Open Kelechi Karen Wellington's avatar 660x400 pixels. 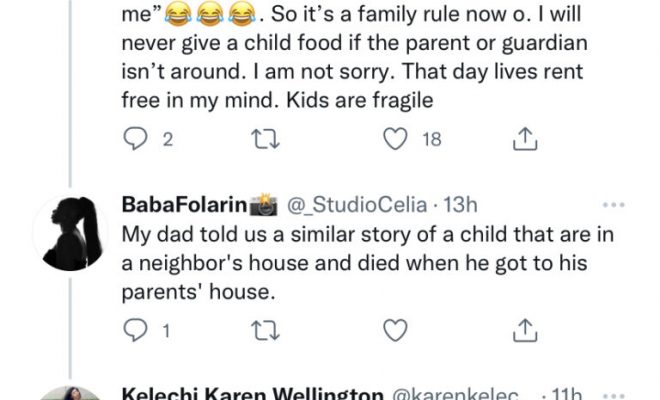pyautogui.click(x=70, y=394)
